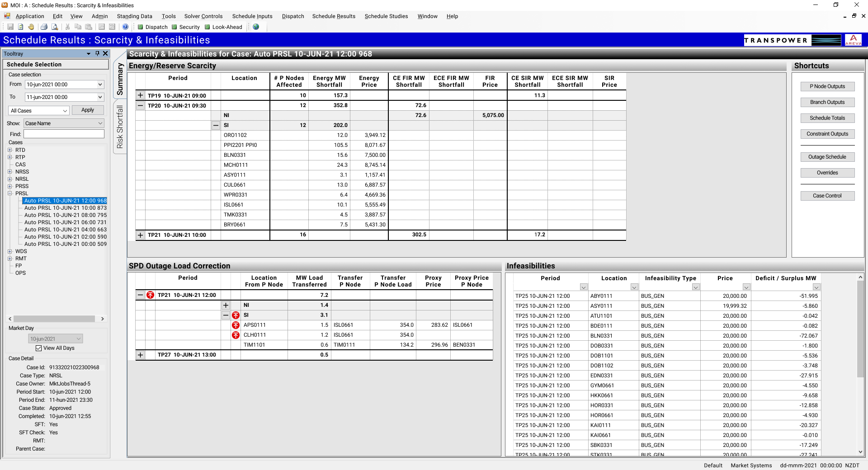Select Auto PRSL 10-JUN-21 10:00 873 case
Screen dimensions: 868x470
point(66,208)
